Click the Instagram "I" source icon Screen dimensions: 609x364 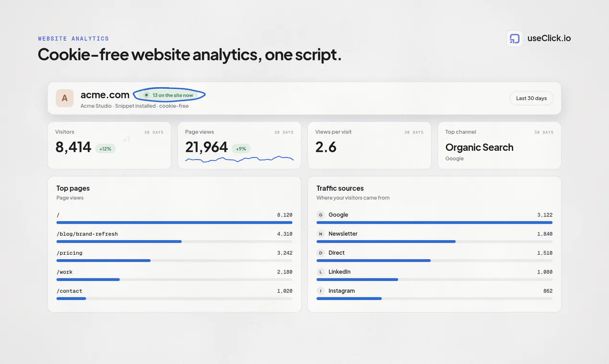click(321, 291)
